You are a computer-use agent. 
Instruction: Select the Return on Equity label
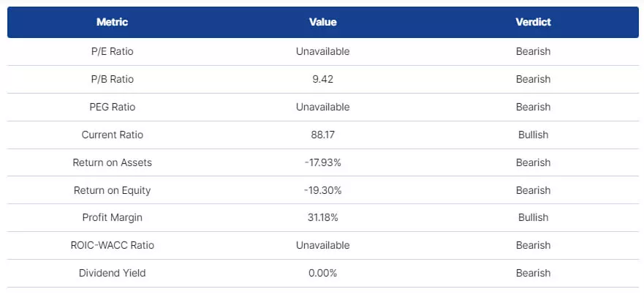112,190
